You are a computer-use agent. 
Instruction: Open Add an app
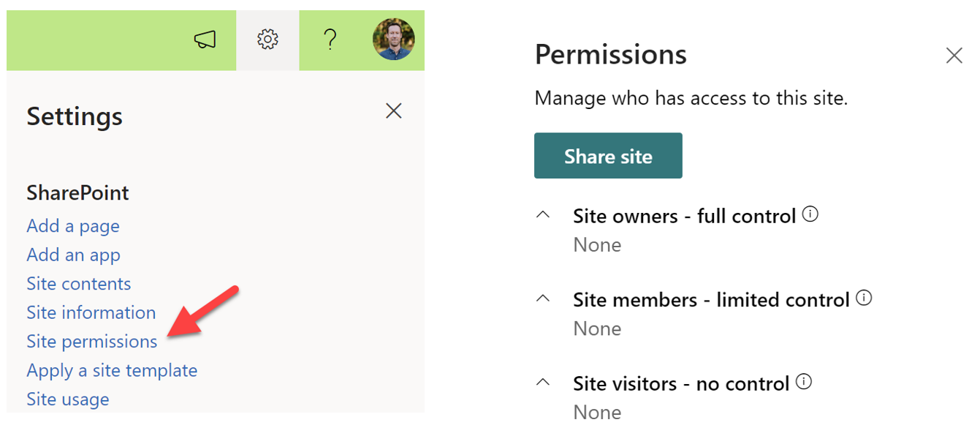73,255
